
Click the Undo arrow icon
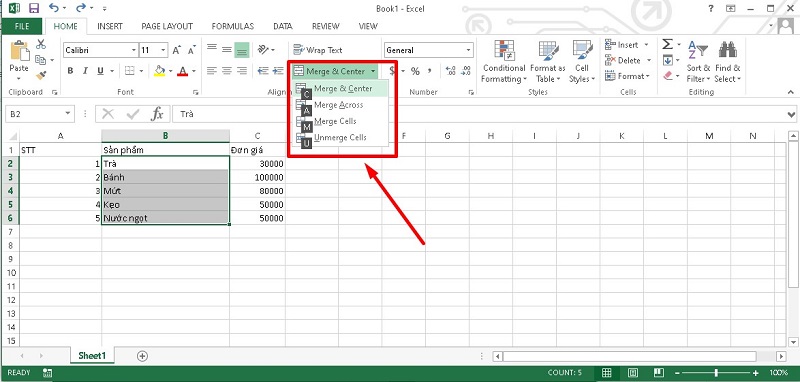pyautogui.click(x=54, y=8)
